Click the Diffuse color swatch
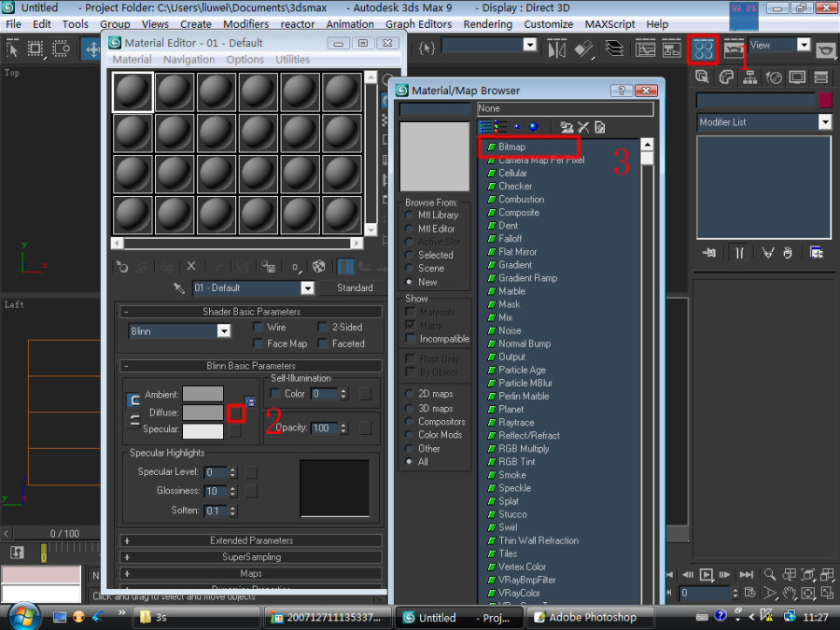Image resolution: width=840 pixels, height=630 pixels. point(203,413)
